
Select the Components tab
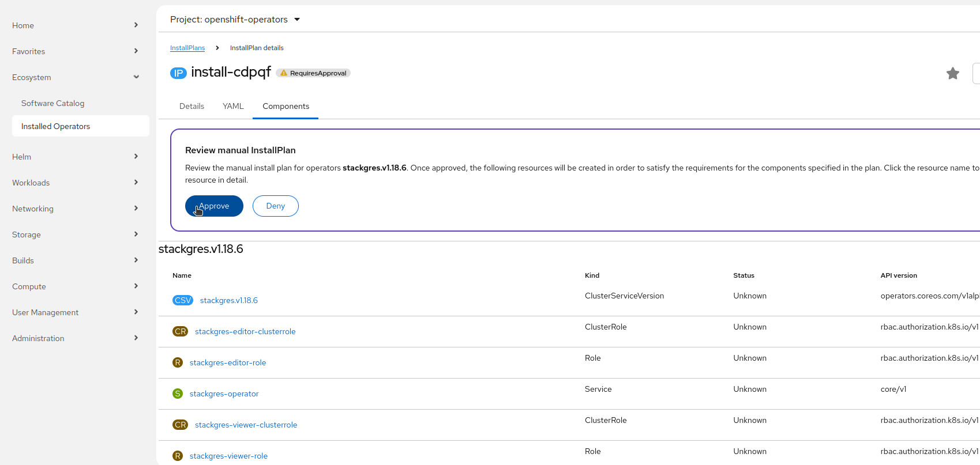(x=286, y=106)
